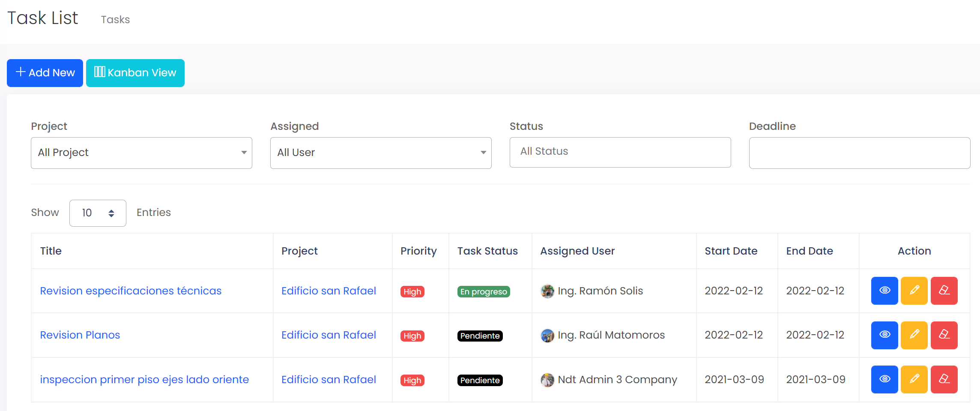Open the Revision Planos task link
Screen dimensions: 980x411
[x=80, y=335]
